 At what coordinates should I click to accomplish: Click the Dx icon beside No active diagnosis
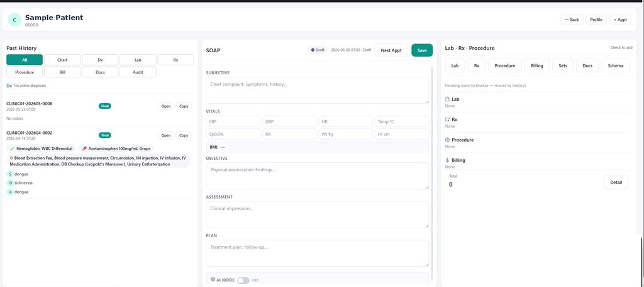[x=9, y=86]
